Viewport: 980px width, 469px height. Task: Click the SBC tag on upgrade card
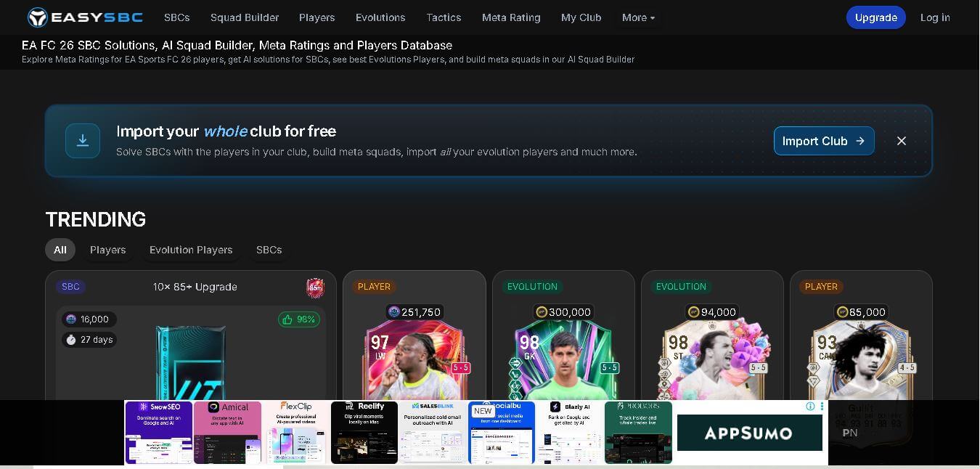coord(71,287)
